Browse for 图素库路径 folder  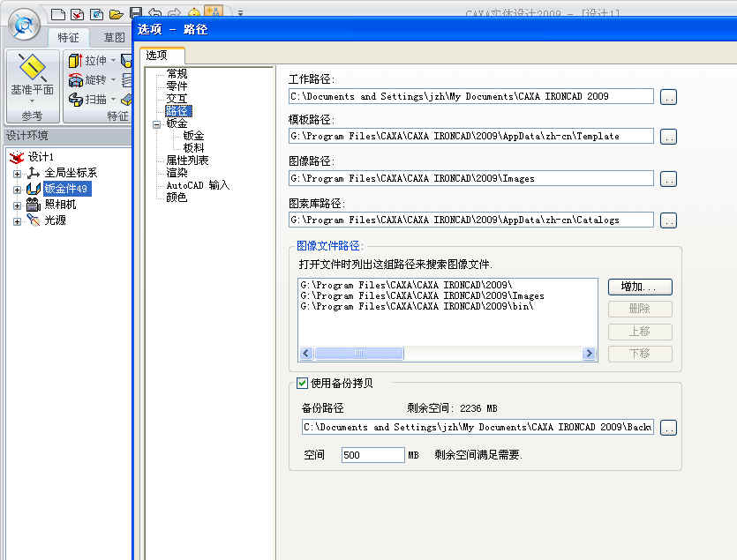coord(668,220)
